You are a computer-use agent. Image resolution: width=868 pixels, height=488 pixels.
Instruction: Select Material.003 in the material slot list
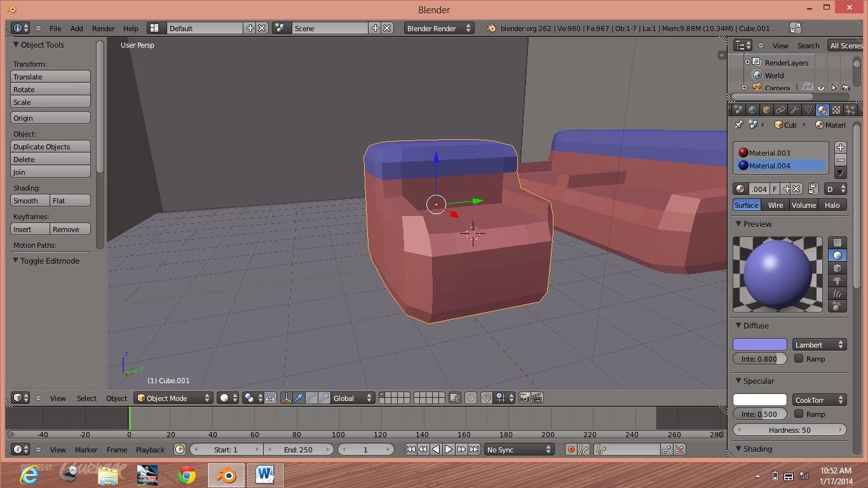pos(770,153)
